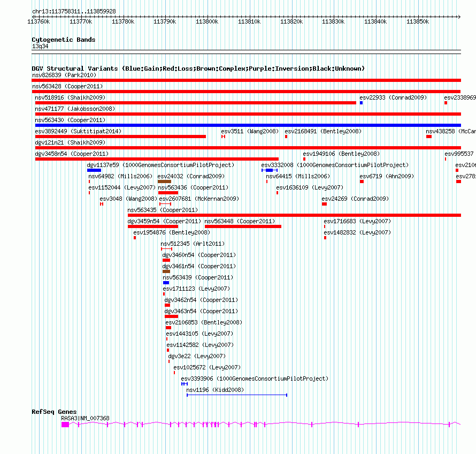Click esv2607681 (McKernan2009) label
476x454 pixels.
[199, 199]
